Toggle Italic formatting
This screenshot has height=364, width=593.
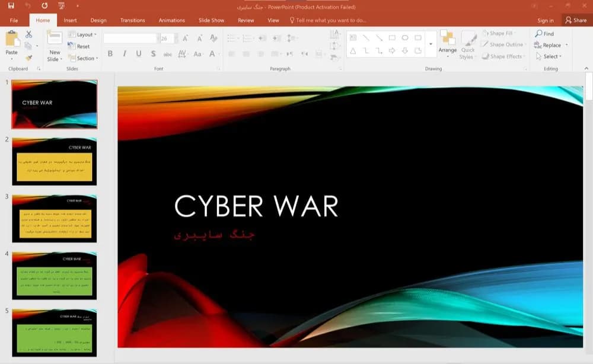coord(125,54)
